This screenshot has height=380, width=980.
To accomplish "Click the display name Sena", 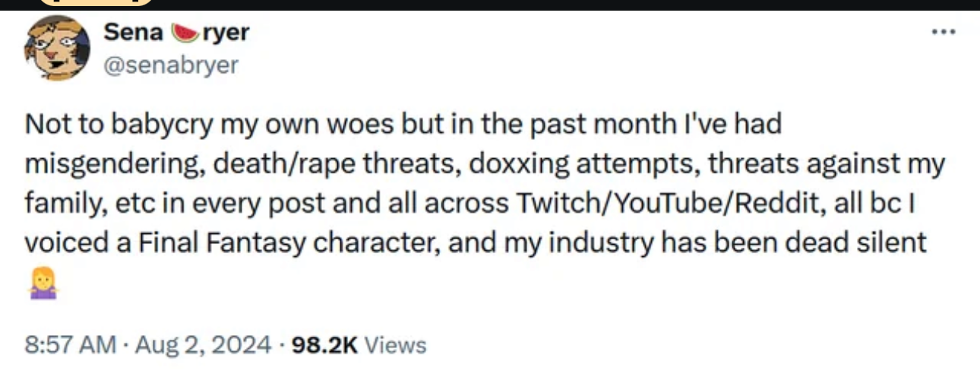I will click(x=134, y=32).
